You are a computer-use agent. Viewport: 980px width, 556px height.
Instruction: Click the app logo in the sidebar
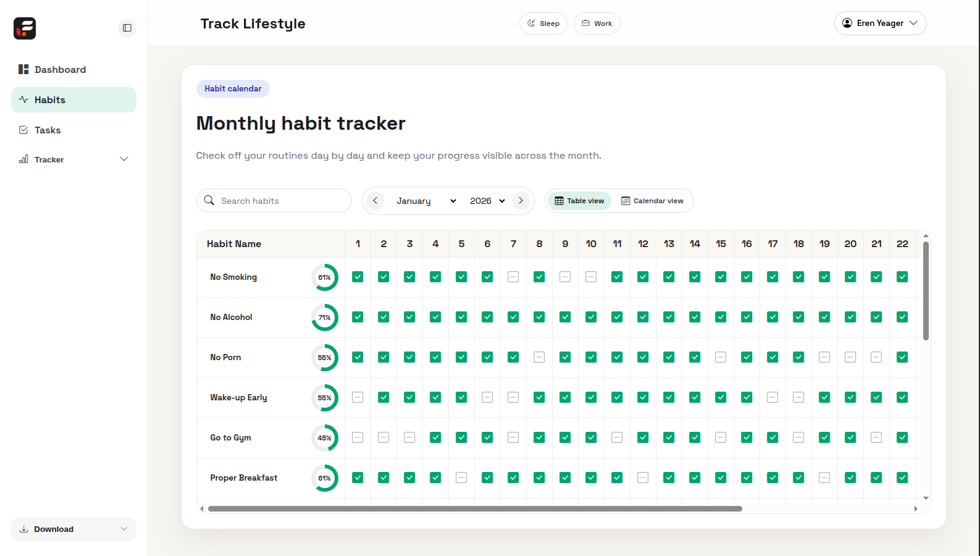(25, 28)
